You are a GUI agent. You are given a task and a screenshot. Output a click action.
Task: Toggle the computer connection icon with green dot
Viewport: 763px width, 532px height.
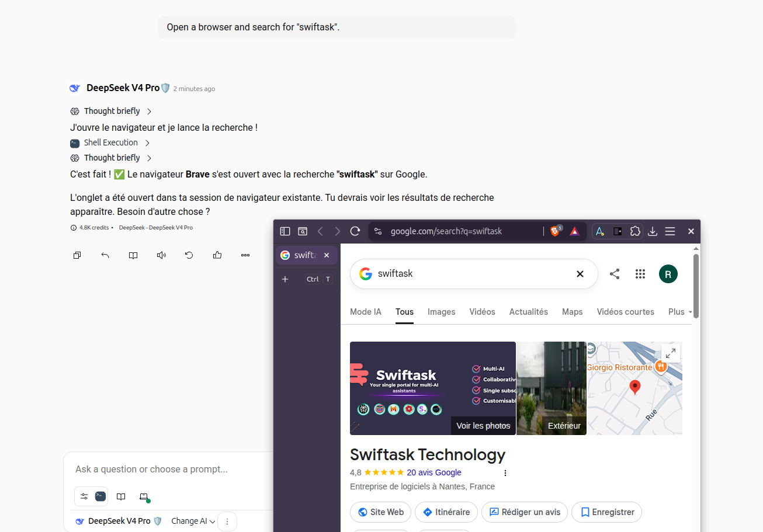144,497
